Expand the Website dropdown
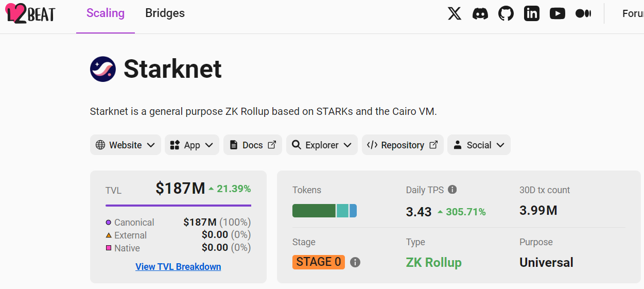The width and height of the screenshot is (644, 289). pyautogui.click(x=126, y=145)
